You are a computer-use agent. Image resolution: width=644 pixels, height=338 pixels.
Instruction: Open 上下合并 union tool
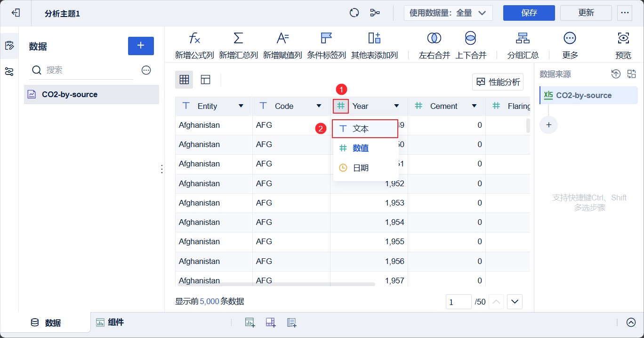click(x=470, y=39)
